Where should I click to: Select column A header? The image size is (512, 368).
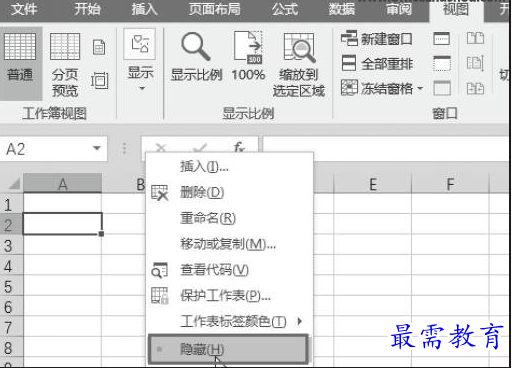coord(63,184)
